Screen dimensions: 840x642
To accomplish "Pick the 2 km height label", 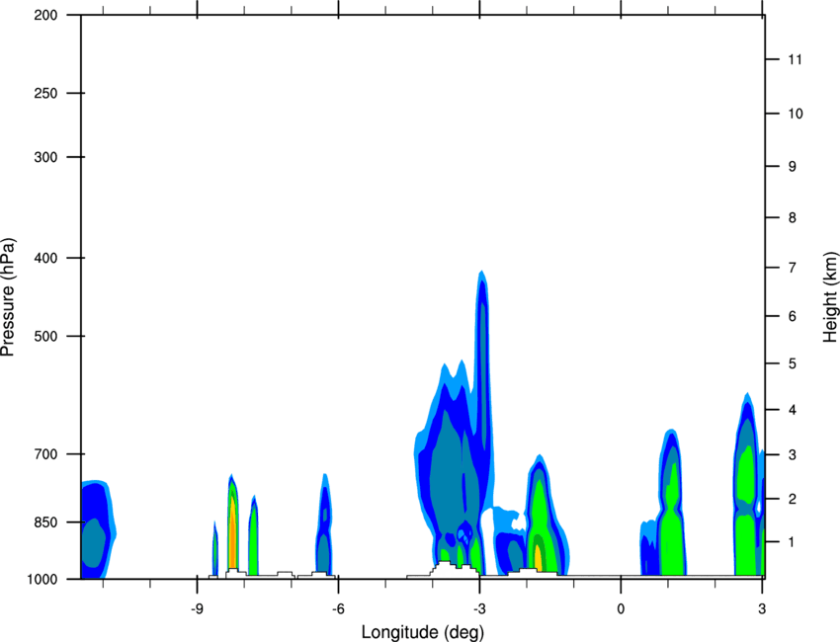I will click(793, 499).
